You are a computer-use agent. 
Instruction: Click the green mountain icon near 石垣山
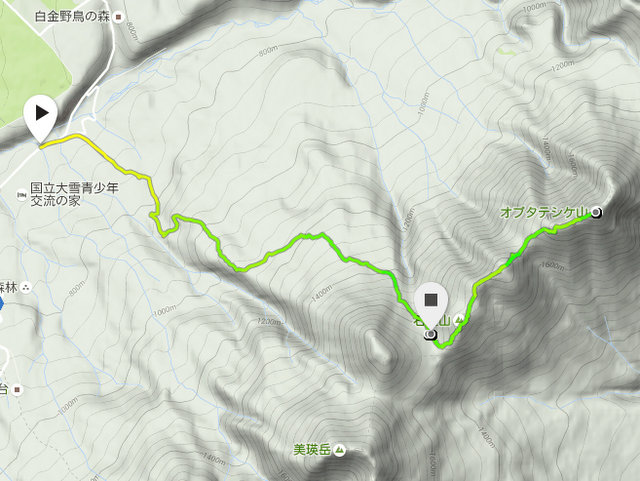(460, 320)
